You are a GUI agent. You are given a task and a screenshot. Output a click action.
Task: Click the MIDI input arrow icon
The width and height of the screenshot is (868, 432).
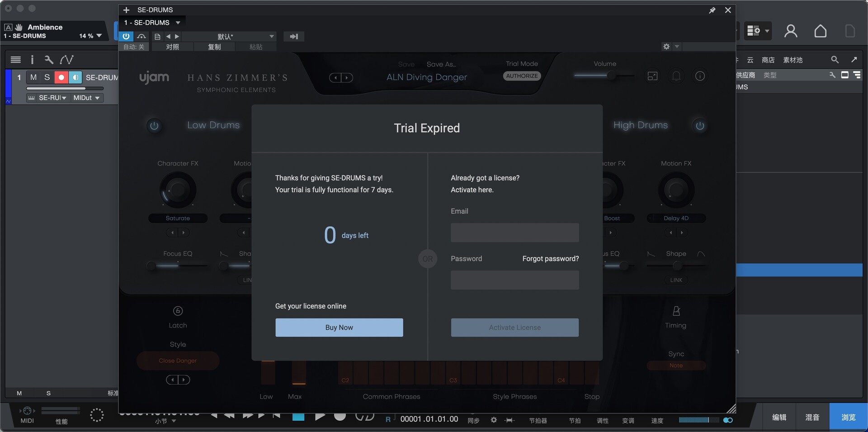294,37
